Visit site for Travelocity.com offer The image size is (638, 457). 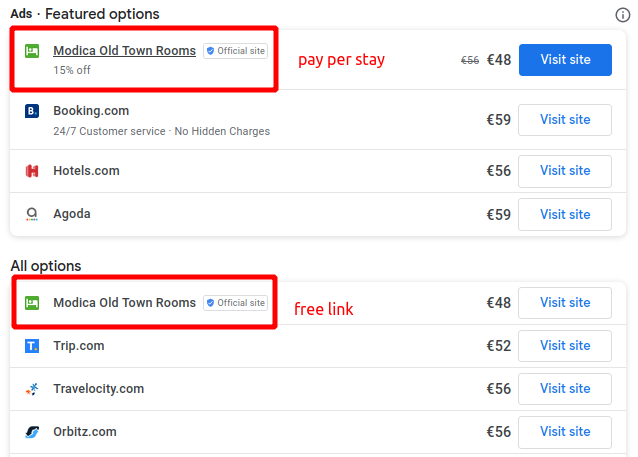pyautogui.click(x=565, y=389)
